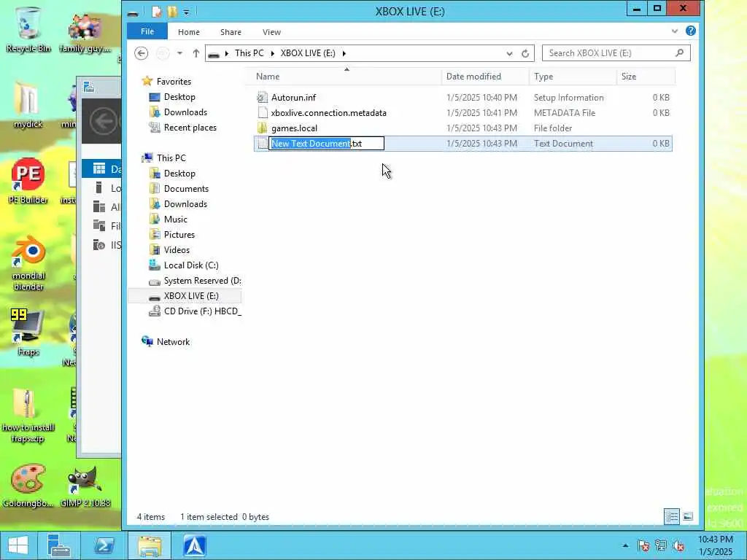Open Pictures under This PC
This screenshot has height=560, width=747.
coord(179,234)
